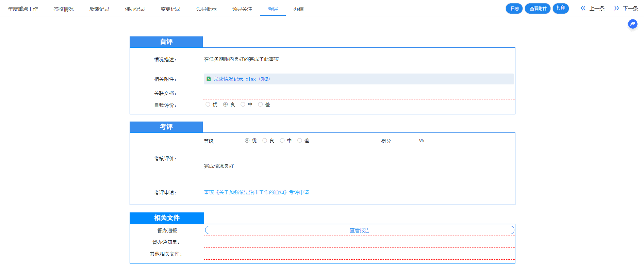
Task: Click the 督办通知单 label
Action: pos(166,242)
